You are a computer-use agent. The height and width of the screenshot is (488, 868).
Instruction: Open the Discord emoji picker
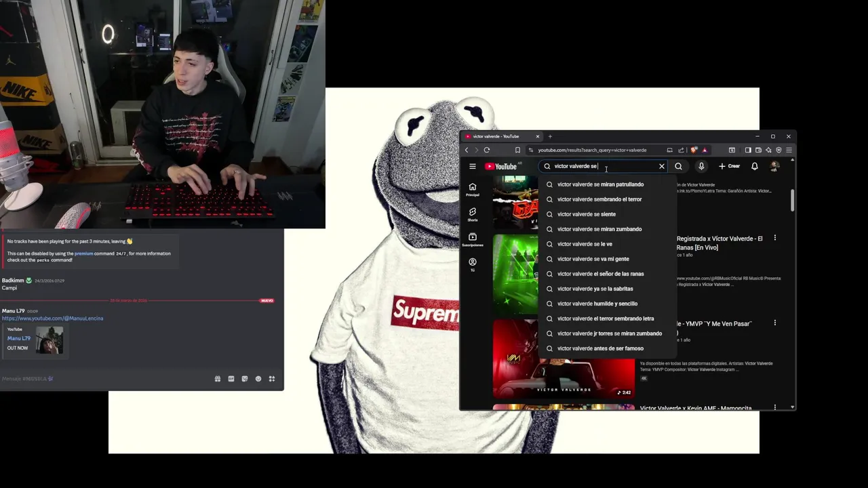click(258, 379)
